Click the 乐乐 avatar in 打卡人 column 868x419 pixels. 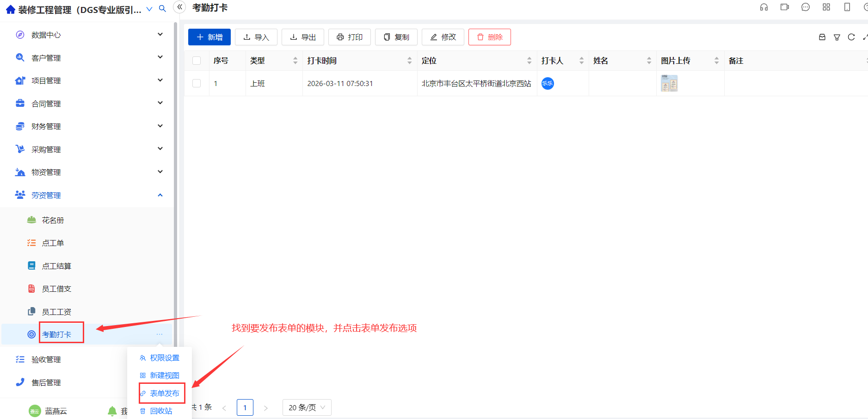point(548,84)
